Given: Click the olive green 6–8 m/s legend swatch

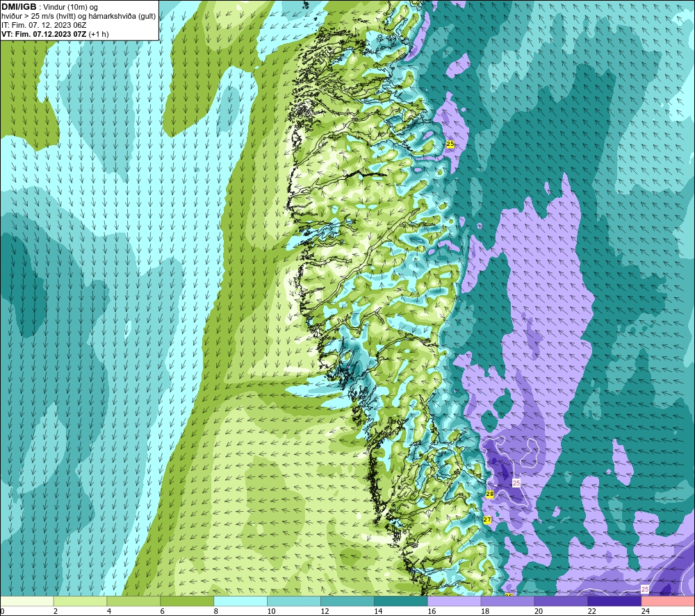Looking at the screenshot, I should pyautogui.click(x=187, y=601).
